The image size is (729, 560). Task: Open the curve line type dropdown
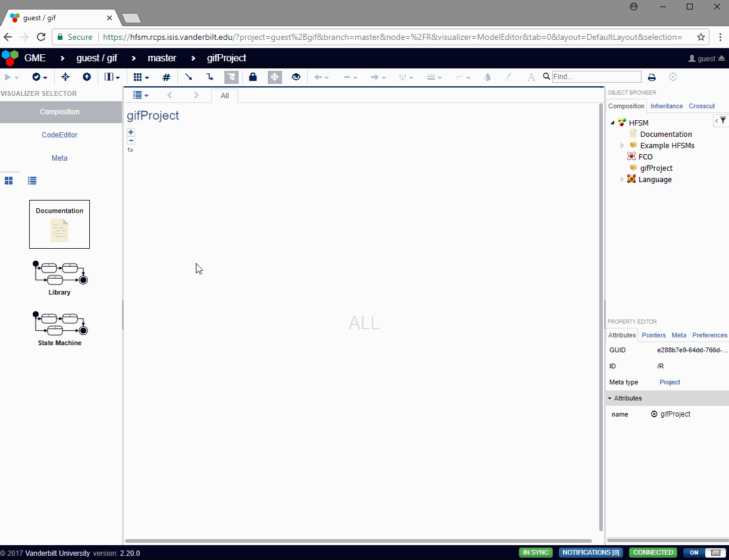click(x=463, y=77)
